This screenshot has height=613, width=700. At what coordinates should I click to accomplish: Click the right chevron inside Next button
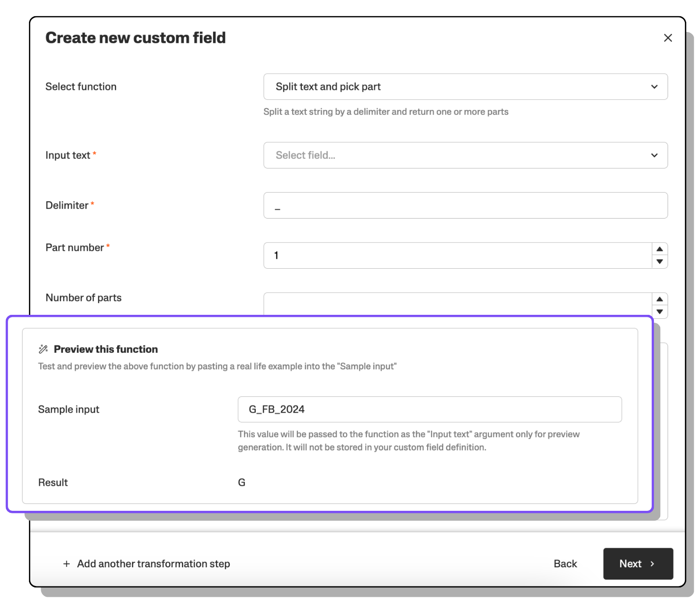point(652,564)
